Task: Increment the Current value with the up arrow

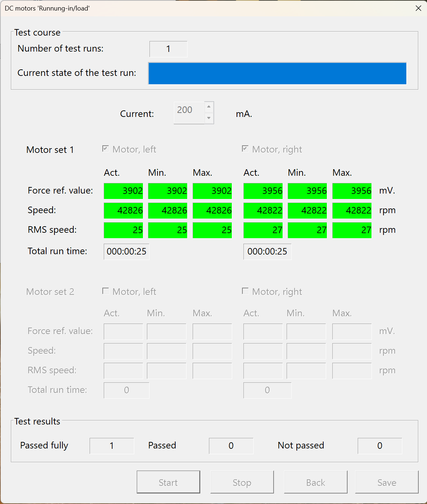Action: pos(209,107)
